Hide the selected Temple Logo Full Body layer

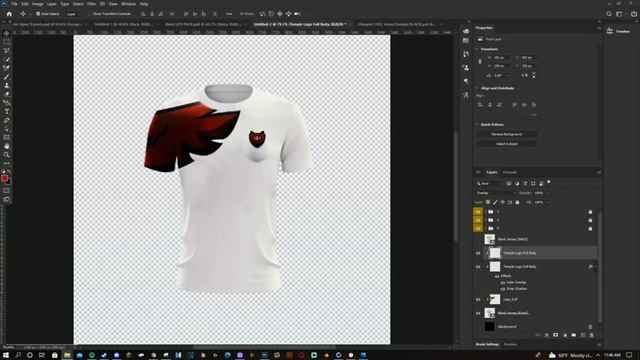point(478,253)
